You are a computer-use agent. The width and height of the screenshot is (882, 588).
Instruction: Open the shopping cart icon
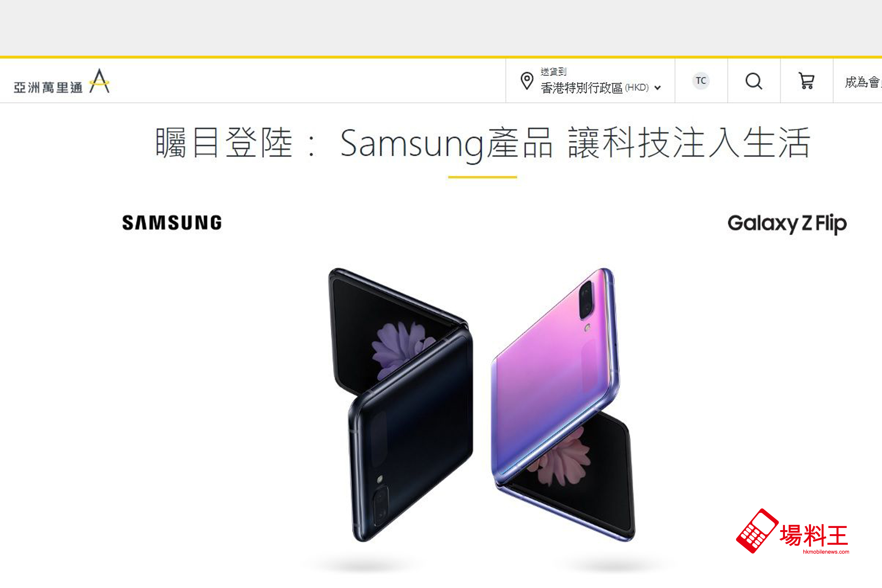pyautogui.click(x=807, y=81)
